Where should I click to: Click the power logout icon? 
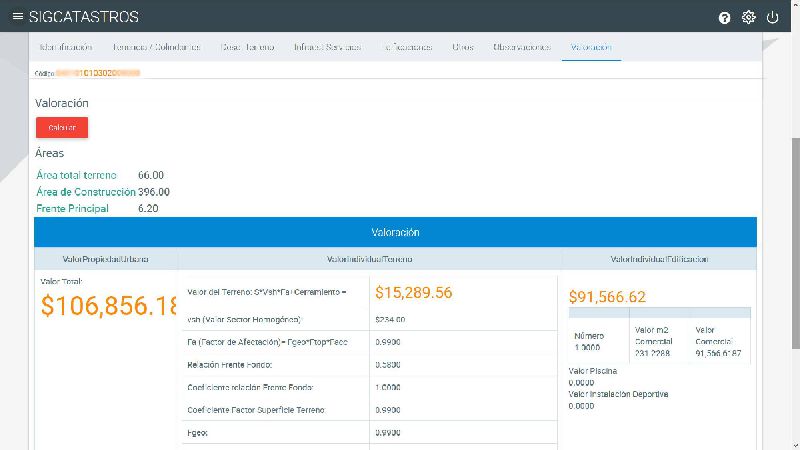(772, 17)
